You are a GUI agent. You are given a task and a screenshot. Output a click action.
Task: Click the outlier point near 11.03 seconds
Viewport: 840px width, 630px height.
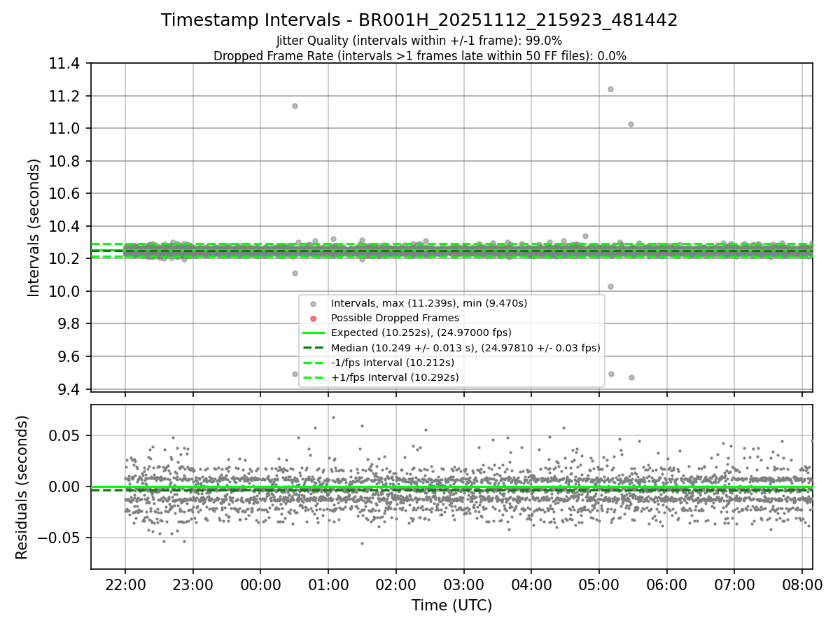631,124
